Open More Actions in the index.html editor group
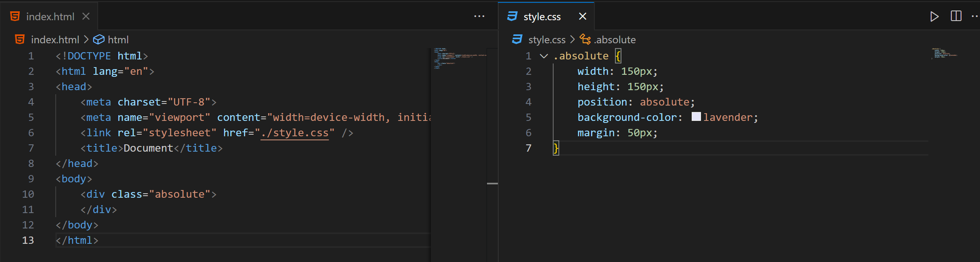980x262 pixels. (x=479, y=17)
